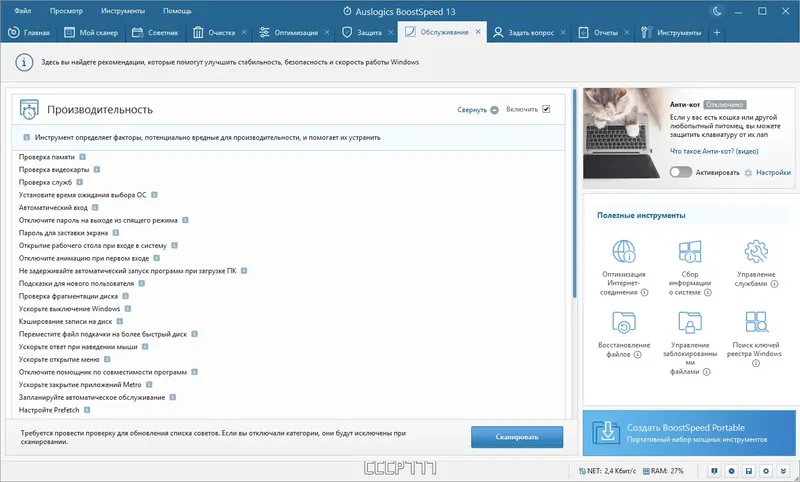Show info for Проверка служб

tap(80, 182)
